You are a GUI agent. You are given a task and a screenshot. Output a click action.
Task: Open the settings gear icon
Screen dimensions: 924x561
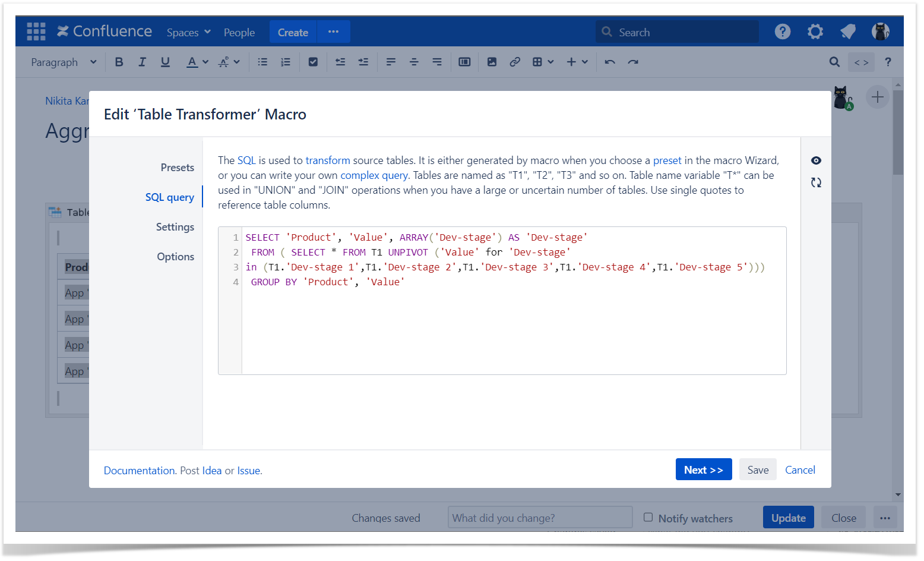coord(815,31)
